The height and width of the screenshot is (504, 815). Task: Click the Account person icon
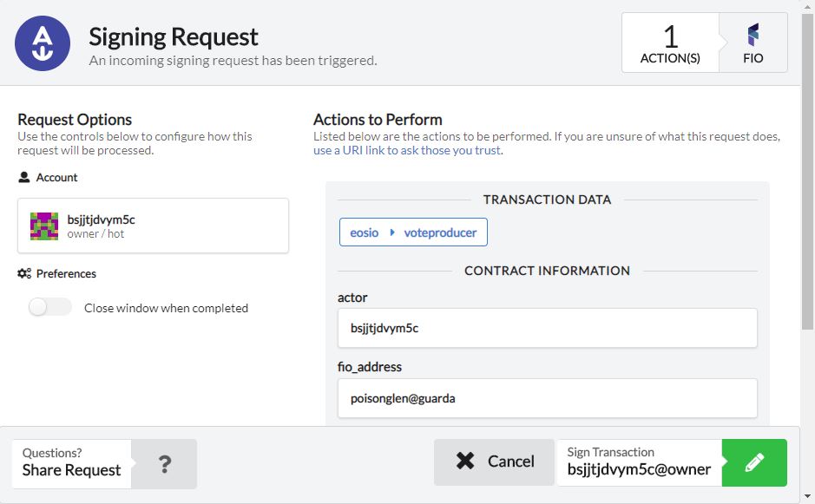click(24, 177)
